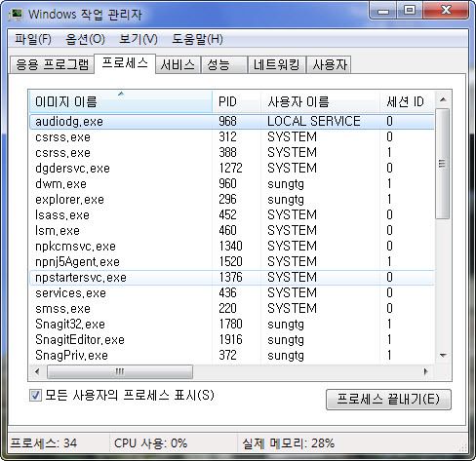476x461 pixels.
Task: Open the 파일(F) menu
Action: 33,39
